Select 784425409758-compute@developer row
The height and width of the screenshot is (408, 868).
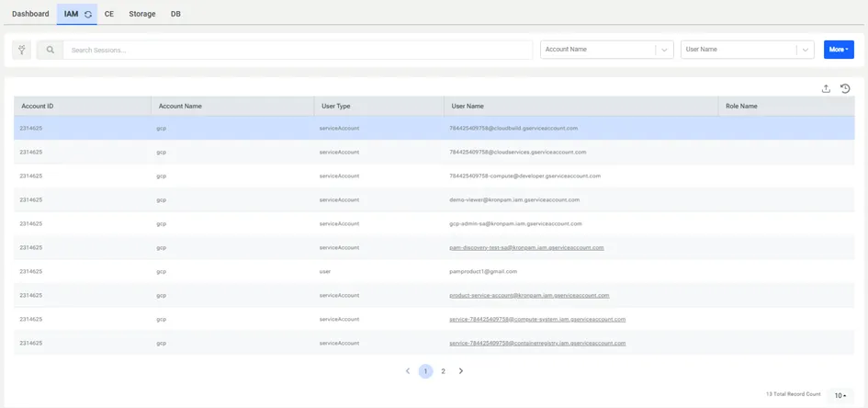click(x=434, y=176)
